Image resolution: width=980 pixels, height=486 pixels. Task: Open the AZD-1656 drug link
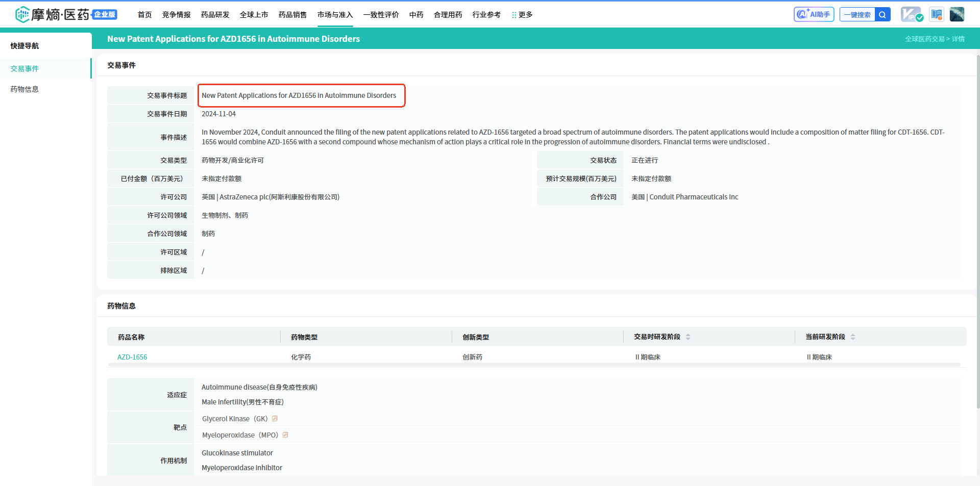[132, 357]
